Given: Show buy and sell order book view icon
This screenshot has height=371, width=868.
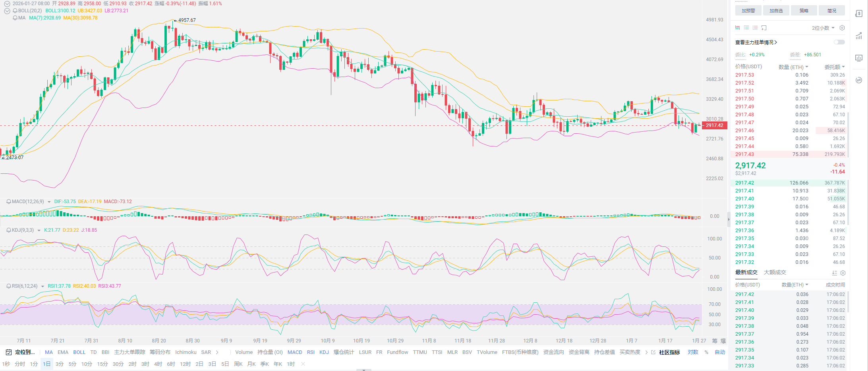Looking at the screenshot, I should coord(737,28).
